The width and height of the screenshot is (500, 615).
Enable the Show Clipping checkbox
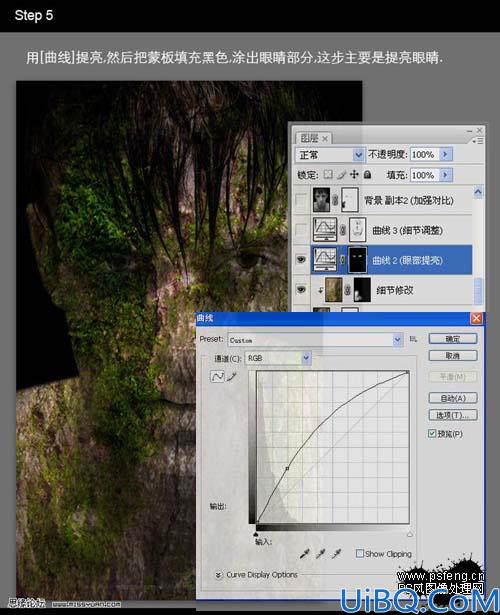pos(359,553)
